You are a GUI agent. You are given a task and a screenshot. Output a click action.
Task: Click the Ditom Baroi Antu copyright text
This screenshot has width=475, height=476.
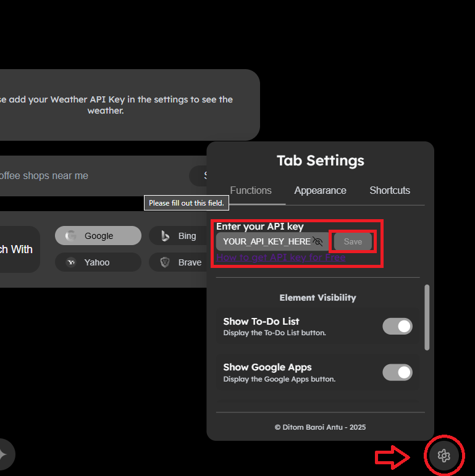click(320, 427)
